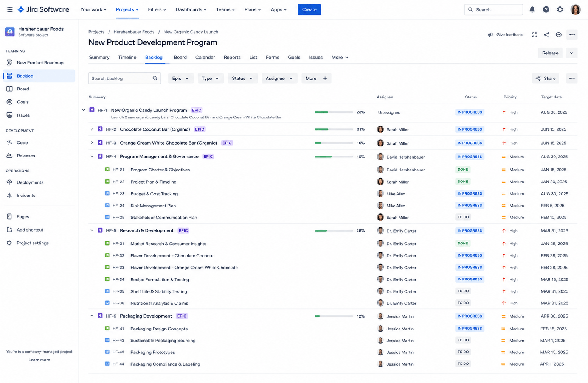
Task: Click the DONE status of HF-22
Action: coord(463,182)
